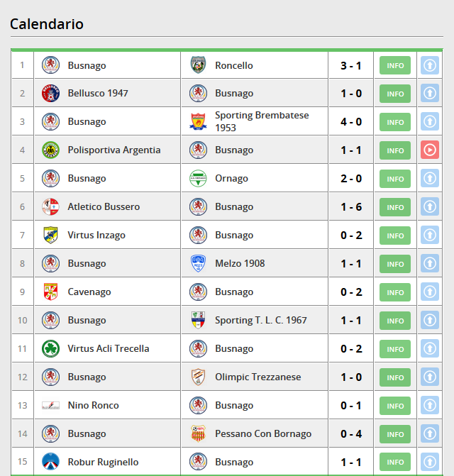The height and width of the screenshot is (476, 454).
Task: Click the blue upload arrow on row 6
Action: [429, 206]
